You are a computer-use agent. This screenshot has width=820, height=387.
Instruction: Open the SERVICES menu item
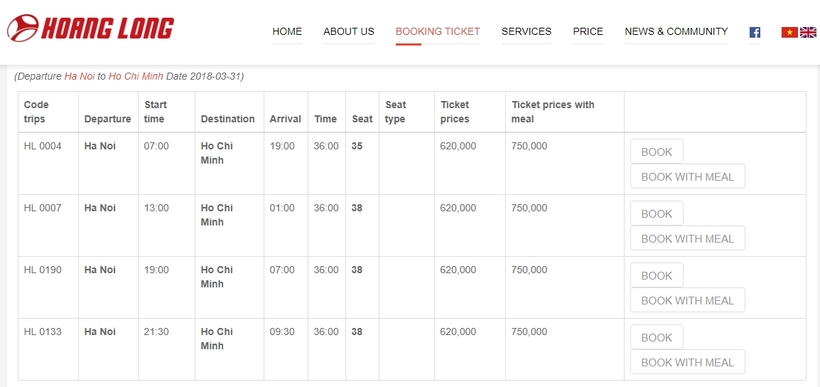tap(526, 31)
